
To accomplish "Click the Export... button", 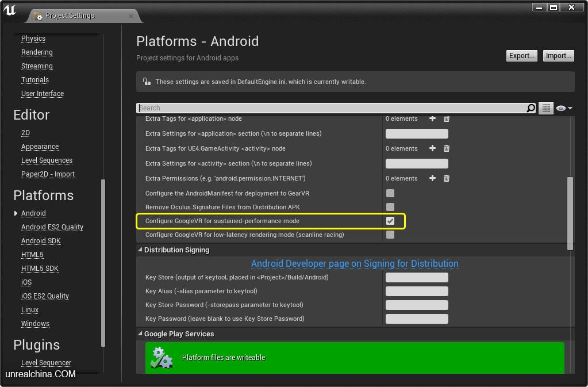I will point(522,56).
